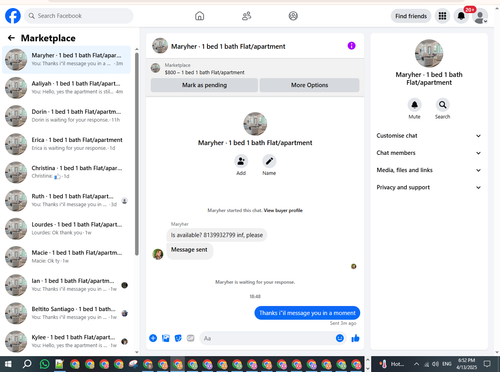Click the Search Facebook field

tap(79, 16)
